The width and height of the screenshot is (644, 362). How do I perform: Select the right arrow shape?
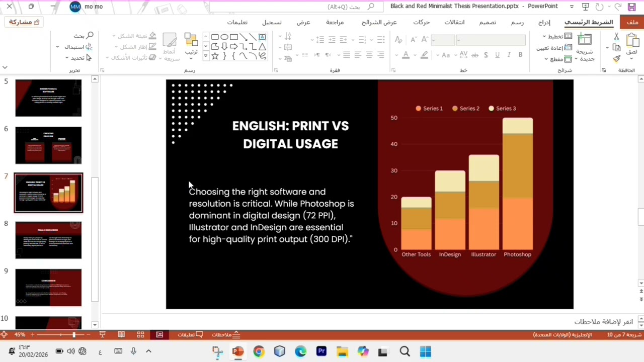[234, 47]
